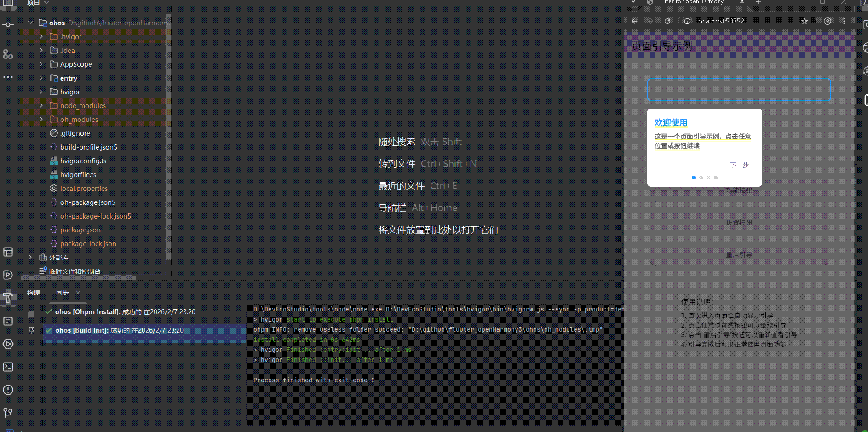Open browser tab search dropdown
This screenshot has height=432, width=868.
pos(633,2)
